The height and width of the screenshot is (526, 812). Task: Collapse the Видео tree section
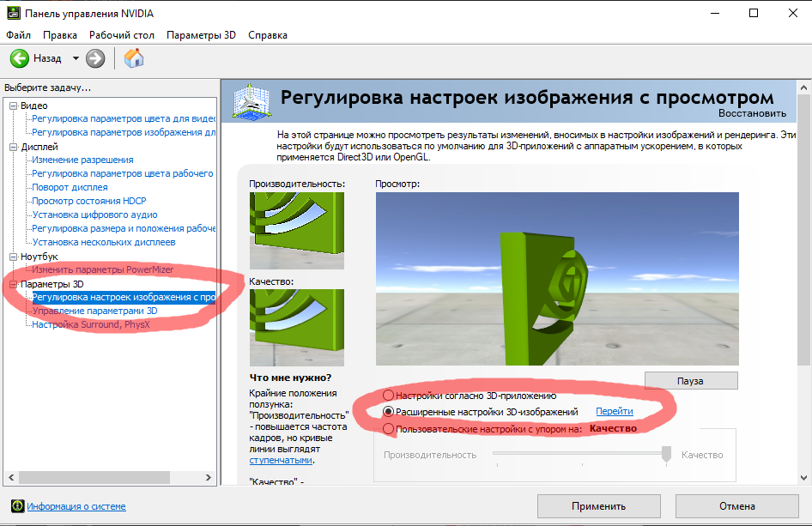(x=14, y=106)
